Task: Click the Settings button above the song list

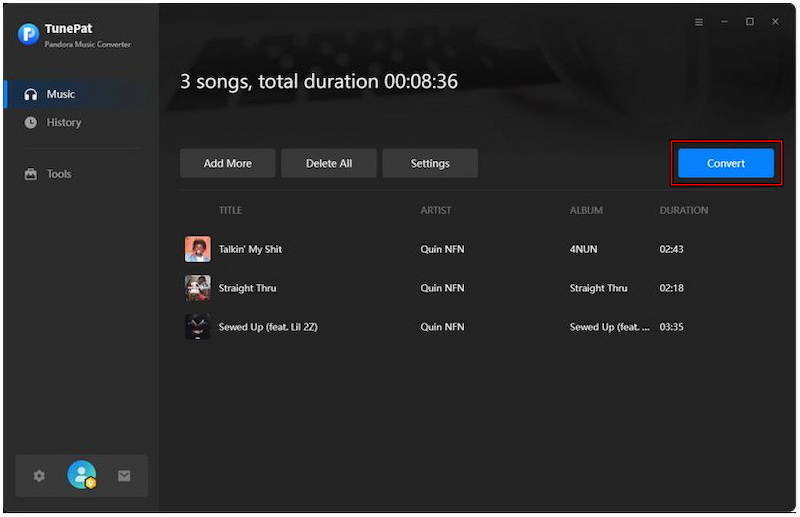Action: click(x=430, y=163)
